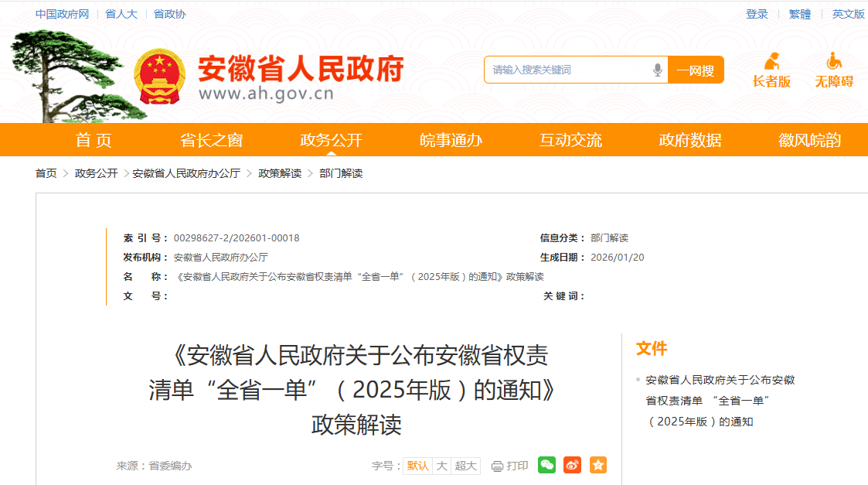Select 超大 extra large font size
868x485 pixels.
coord(465,466)
